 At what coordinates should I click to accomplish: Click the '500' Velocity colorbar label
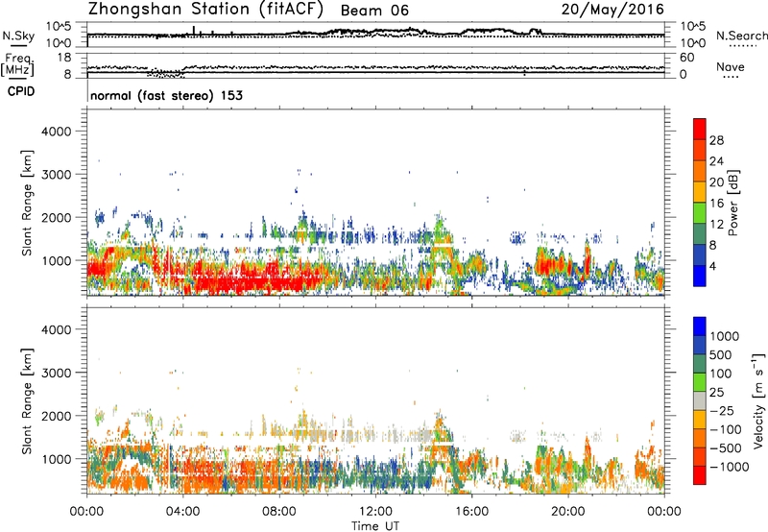tap(721, 354)
